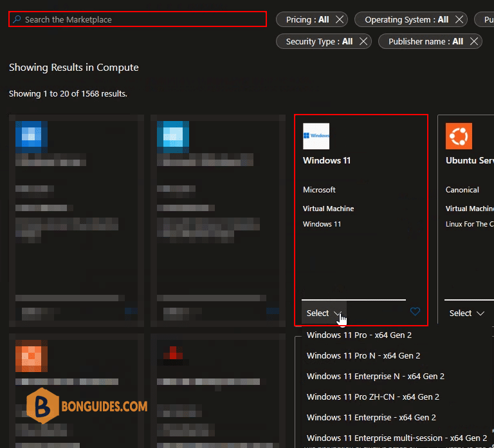Screen dimensions: 494x448
Task: Choose Windows 11 Pro - x64 Gen 2
Action: tap(359, 335)
